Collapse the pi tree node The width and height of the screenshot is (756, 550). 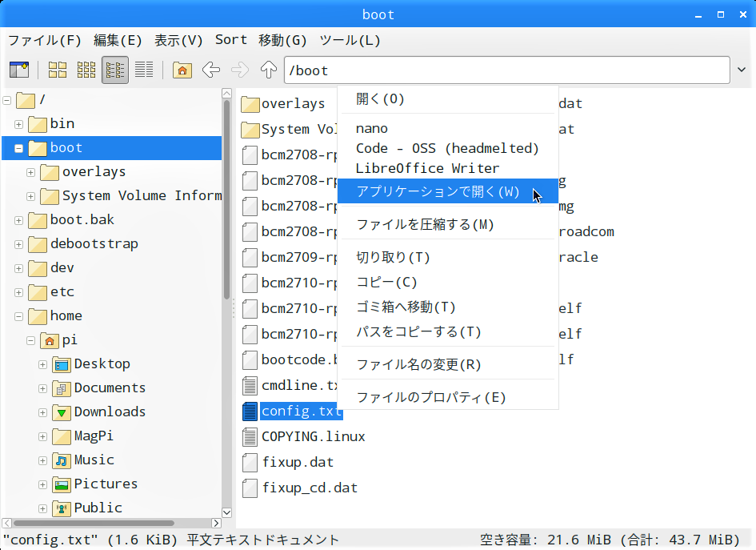pos(31,340)
